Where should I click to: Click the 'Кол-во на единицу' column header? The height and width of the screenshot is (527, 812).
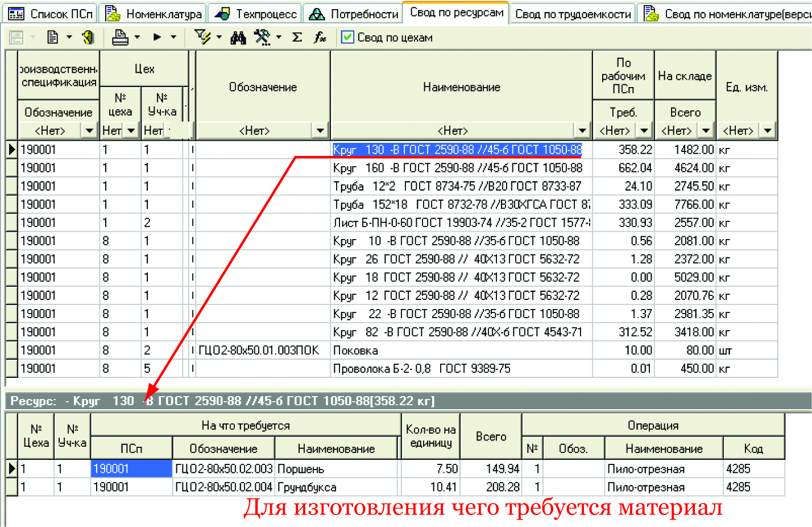click(430, 436)
